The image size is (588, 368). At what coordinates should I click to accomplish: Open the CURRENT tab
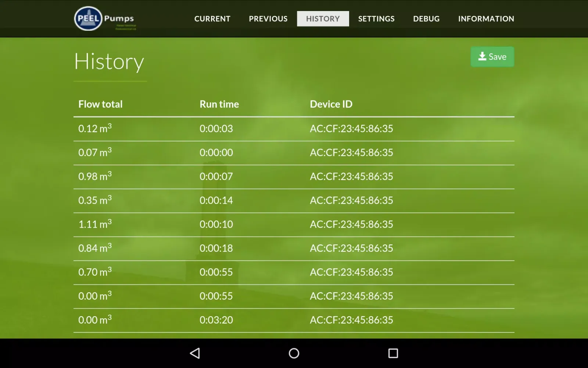212,19
